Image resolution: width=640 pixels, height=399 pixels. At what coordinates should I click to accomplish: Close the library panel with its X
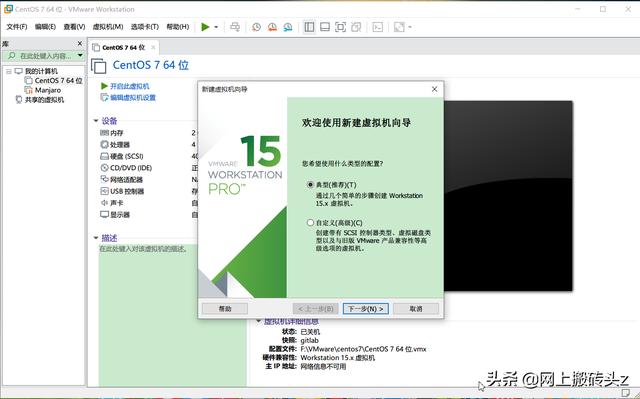(x=80, y=43)
